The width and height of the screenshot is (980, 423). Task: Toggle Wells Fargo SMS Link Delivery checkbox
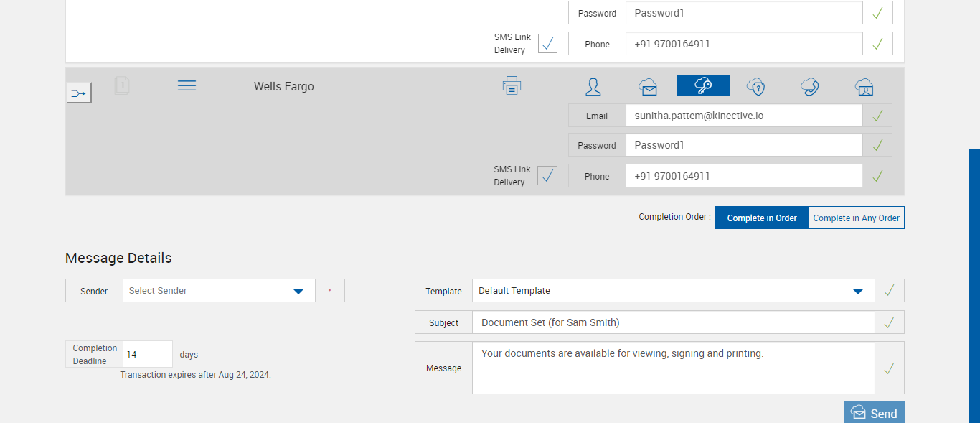547,175
